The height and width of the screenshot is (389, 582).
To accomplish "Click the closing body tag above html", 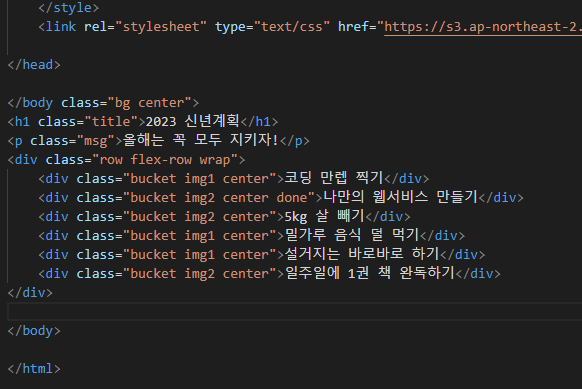I will pyautogui.click(x=34, y=331).
